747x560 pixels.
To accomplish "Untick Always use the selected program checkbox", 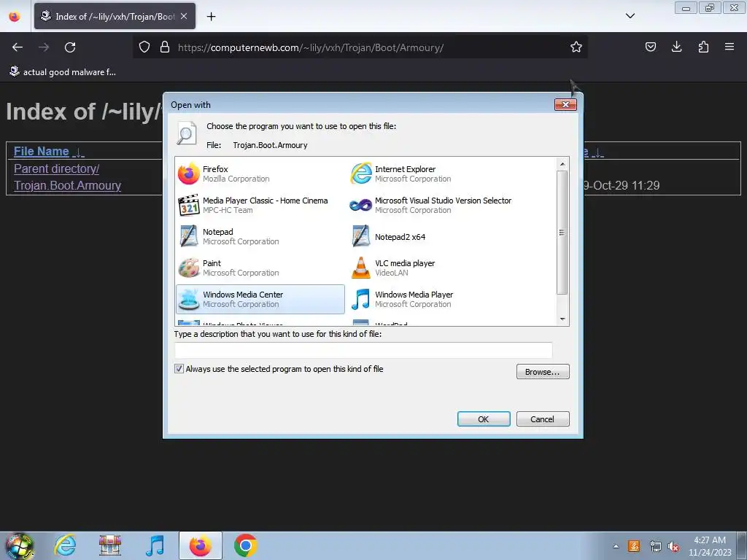I will click(x=179, y=368).
